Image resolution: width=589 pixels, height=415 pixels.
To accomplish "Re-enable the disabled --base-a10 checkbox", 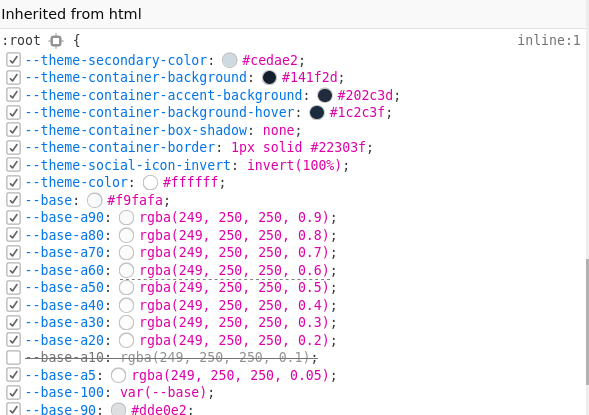I will (x=14, y=358).
